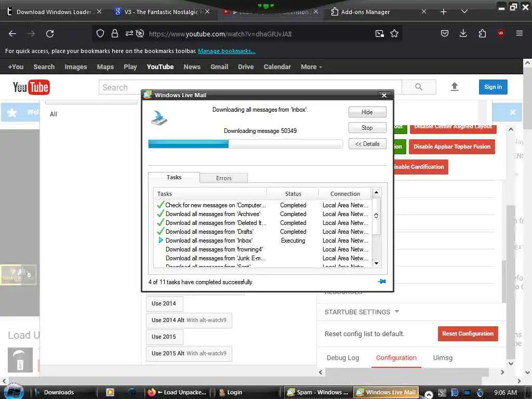The image size is (532, 399).
Task: Click the Use 2015 button
Action: tap(164, 337)
